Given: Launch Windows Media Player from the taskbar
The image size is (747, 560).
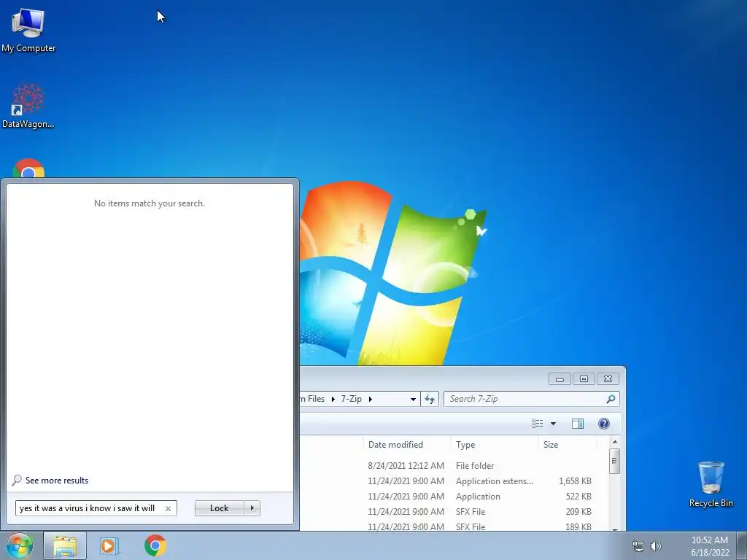Looking at the screenshot, I should tap(109, 545).
